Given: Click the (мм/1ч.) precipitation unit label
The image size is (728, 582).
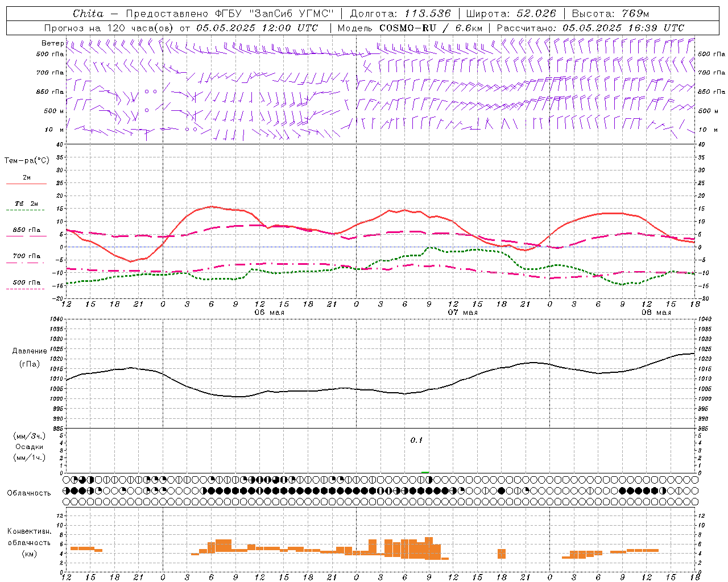Looking at the screenshot, I should tap(30, 458).
